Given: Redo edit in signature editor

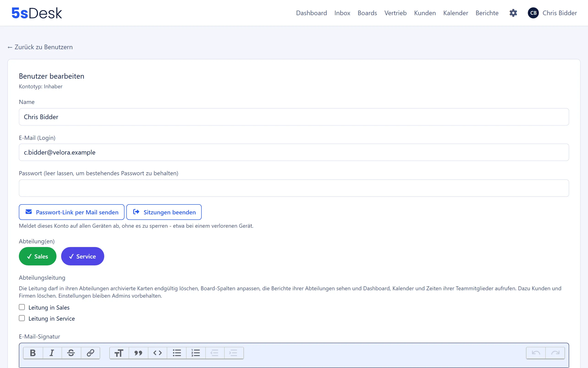Looking at the screenshot, I should click(555, 353).
